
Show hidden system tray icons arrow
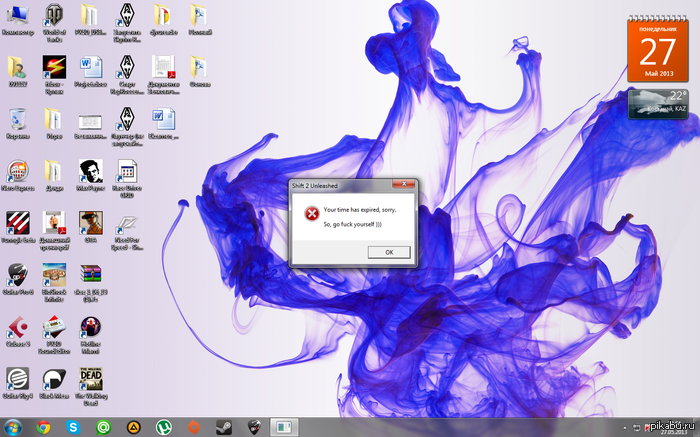(x=625, y=429)
